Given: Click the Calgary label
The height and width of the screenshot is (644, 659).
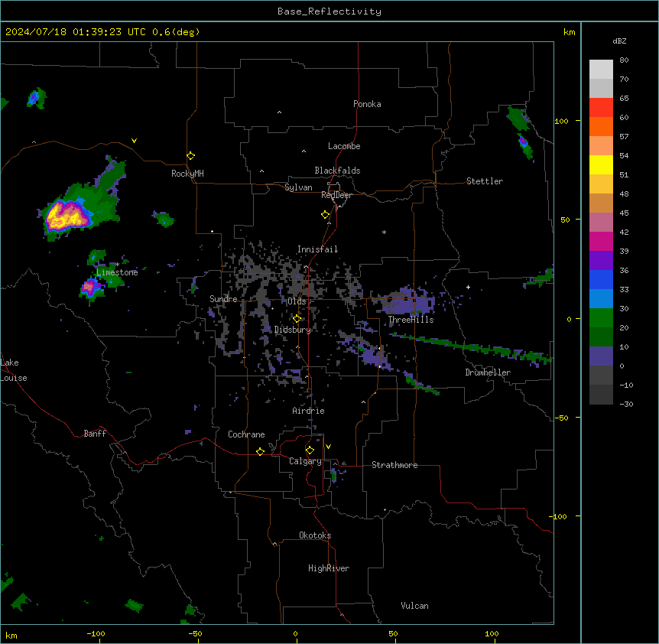Looking at the screenshot, I should pyautogui.click(x=306, y=461).
